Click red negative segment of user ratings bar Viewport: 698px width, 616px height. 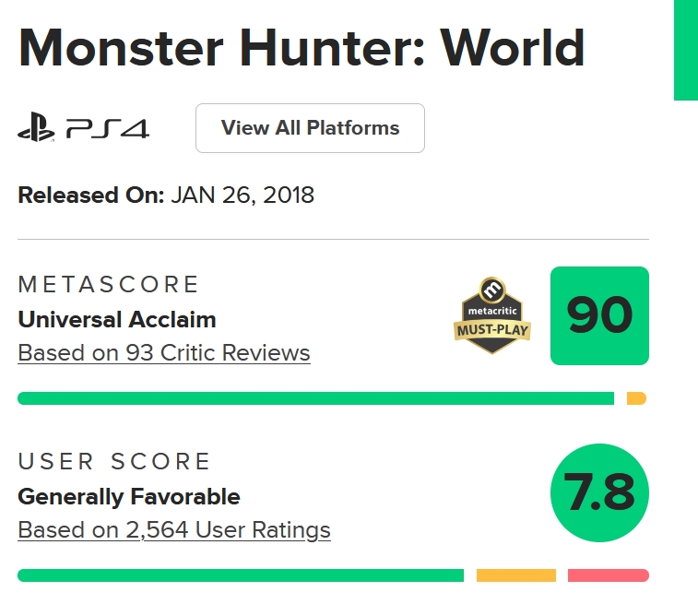pos(608,575)
